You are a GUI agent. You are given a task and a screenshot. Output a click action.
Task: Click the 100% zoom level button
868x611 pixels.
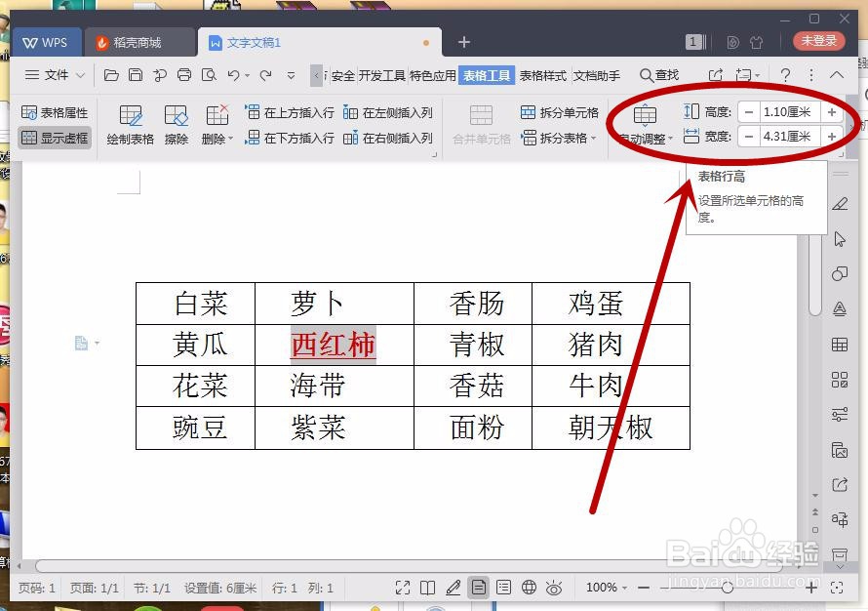[x=604, y=588]
